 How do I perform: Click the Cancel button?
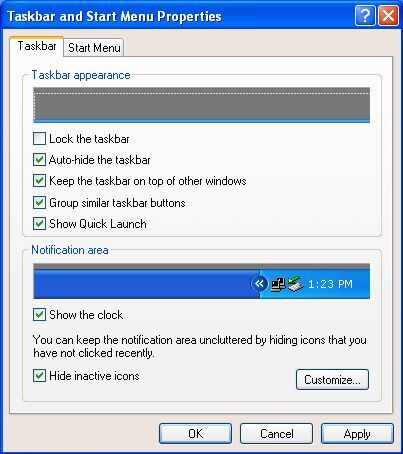[276, 434]
